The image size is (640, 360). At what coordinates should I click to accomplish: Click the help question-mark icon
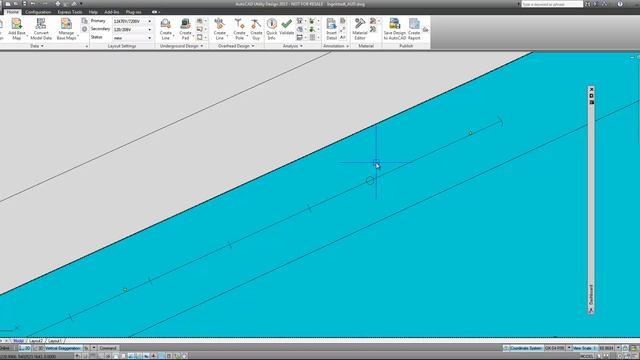click(x=620, y=4)
